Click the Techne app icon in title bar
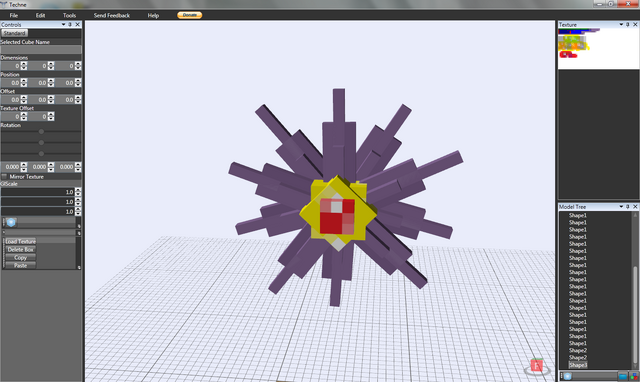The image size is (640, 382). (4, 4)
